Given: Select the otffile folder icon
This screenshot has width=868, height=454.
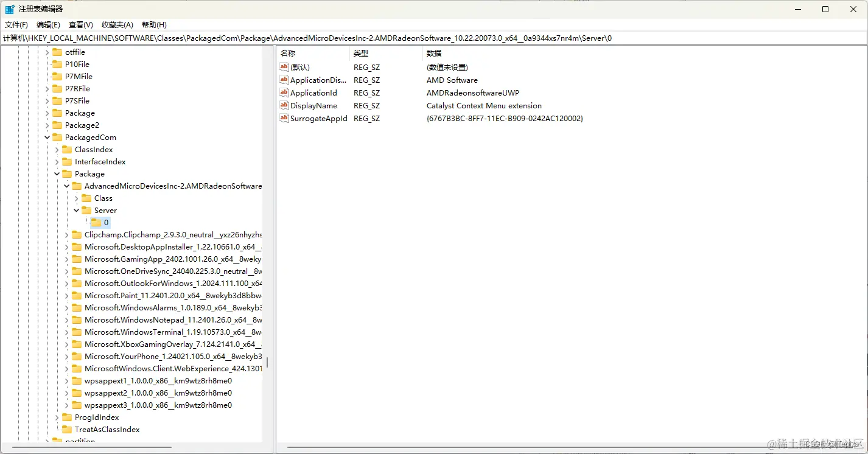Looking at the screenshot, I should pyautogui.click(x=57, y=52).
